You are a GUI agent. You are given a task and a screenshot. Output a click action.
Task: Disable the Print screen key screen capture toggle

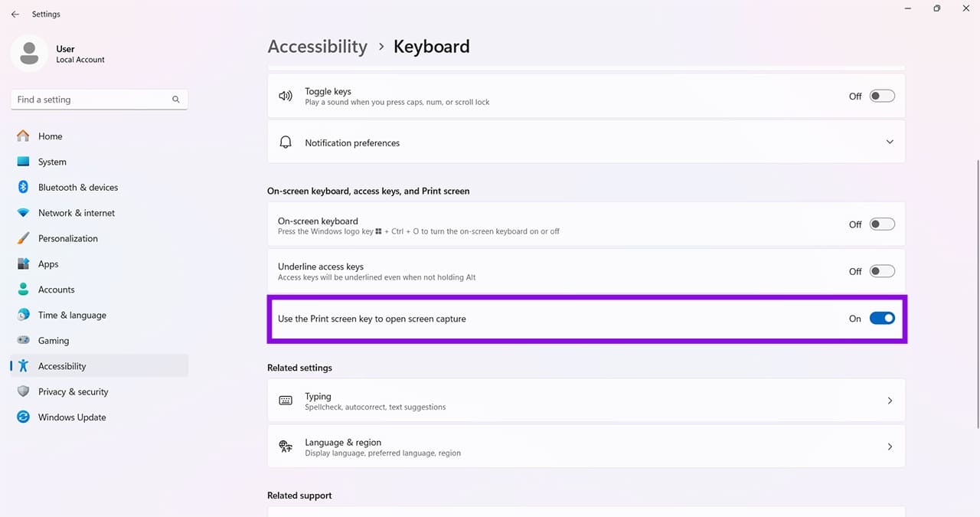[x=882, y=319]
